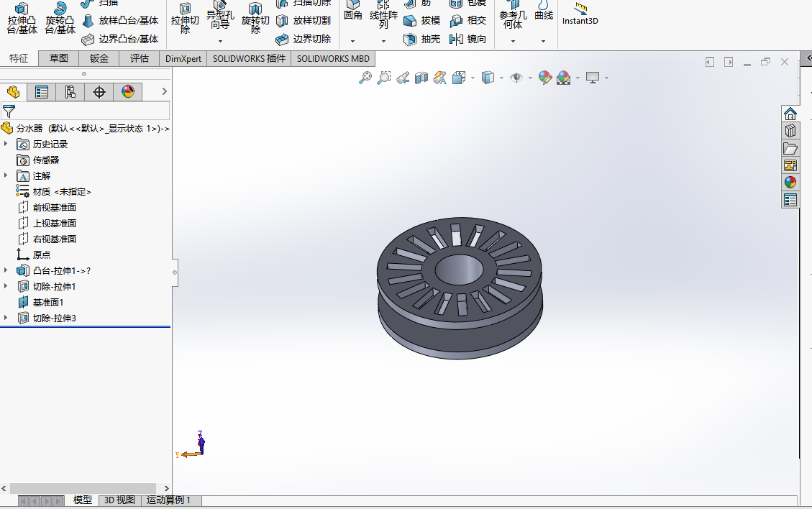The image size is (812, 509).
Task: Switch to the 运动算例 1 tab
Action: (x=169, y=500)
